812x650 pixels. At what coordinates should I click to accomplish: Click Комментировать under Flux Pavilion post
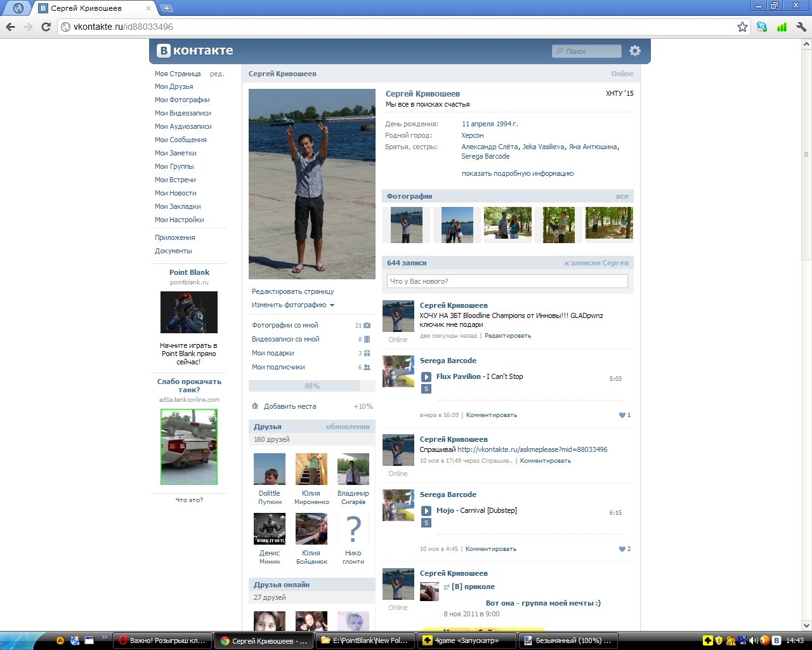[x=492, y=415]
